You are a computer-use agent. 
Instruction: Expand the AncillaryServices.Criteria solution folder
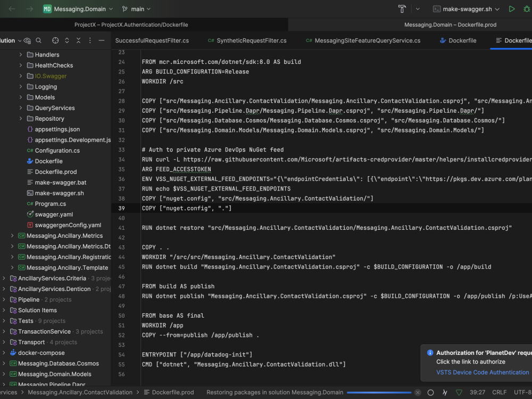(x=4, y=278)
